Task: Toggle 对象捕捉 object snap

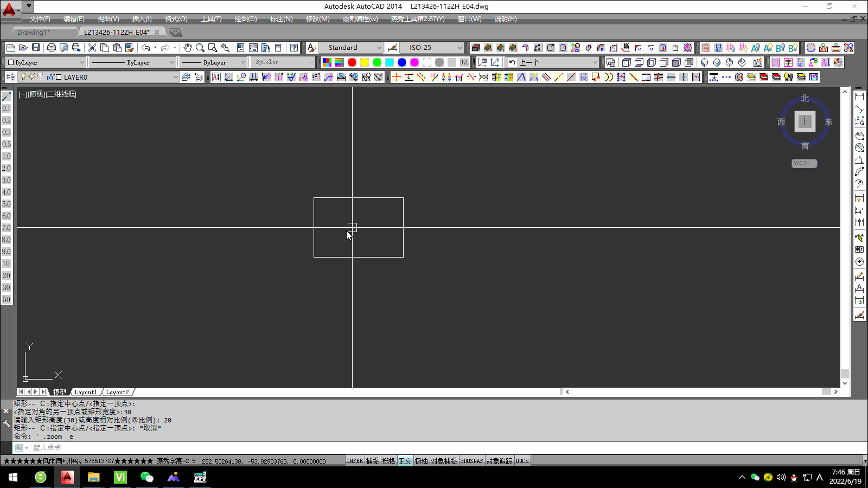Action: tap(444, 461)
